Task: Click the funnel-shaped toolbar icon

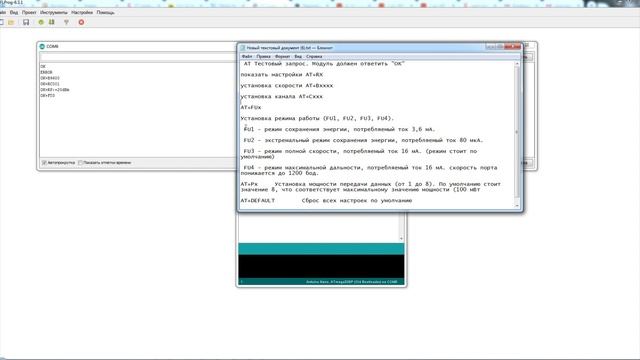Action: click(67, 22)
